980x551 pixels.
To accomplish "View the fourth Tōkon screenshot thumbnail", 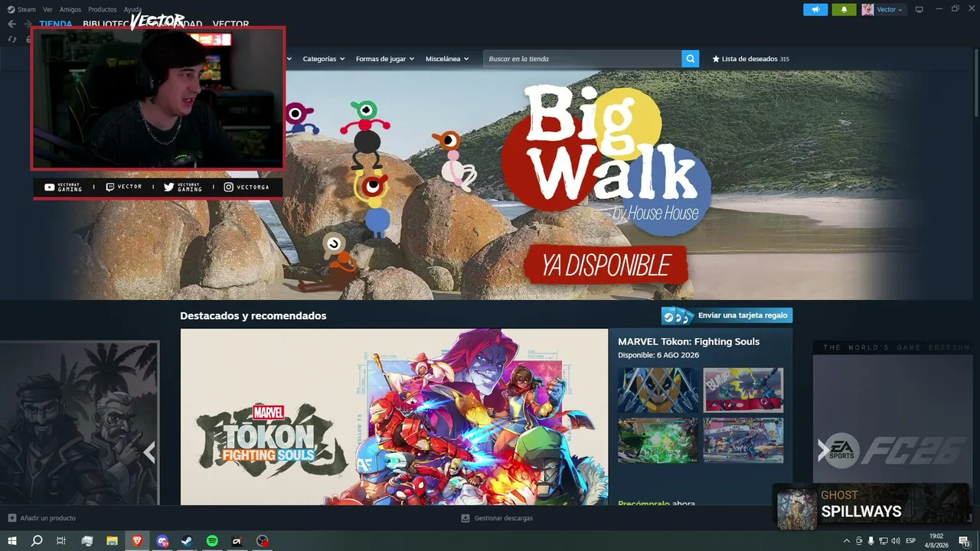I will pos(743,440).
